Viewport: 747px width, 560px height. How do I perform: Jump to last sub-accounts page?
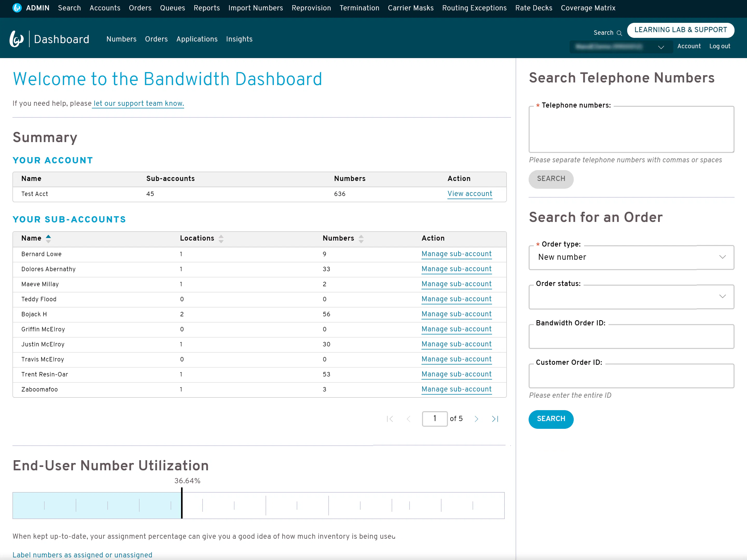coord(495,419)
